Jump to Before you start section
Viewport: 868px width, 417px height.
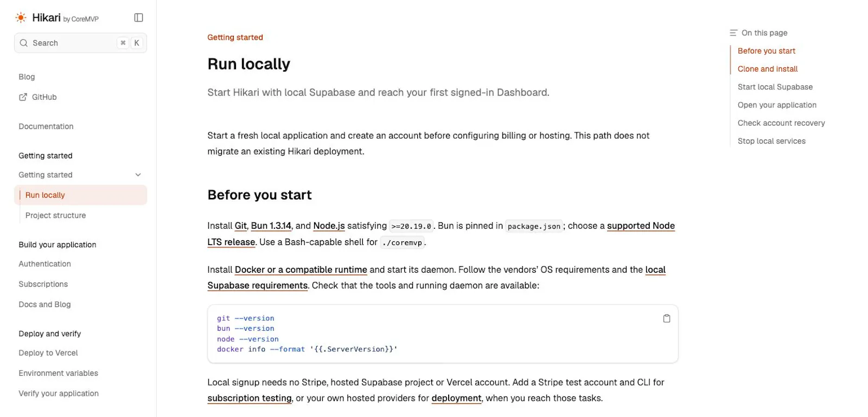[767, 51]
